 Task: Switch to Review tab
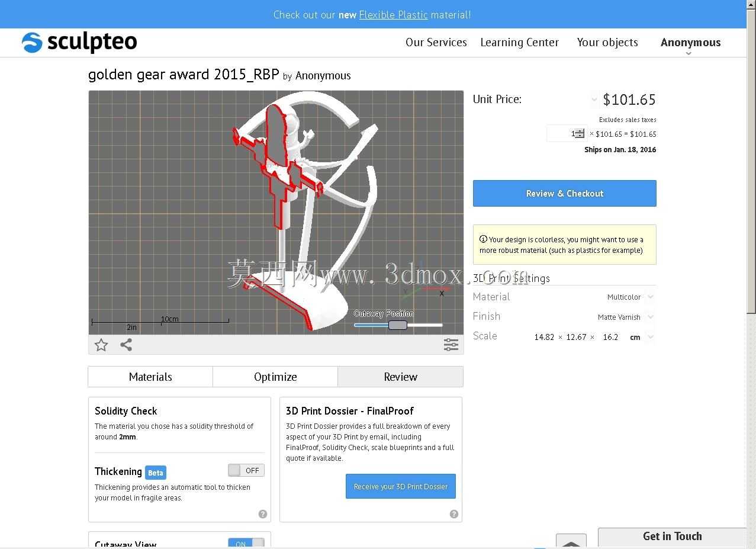pos(401,377)
